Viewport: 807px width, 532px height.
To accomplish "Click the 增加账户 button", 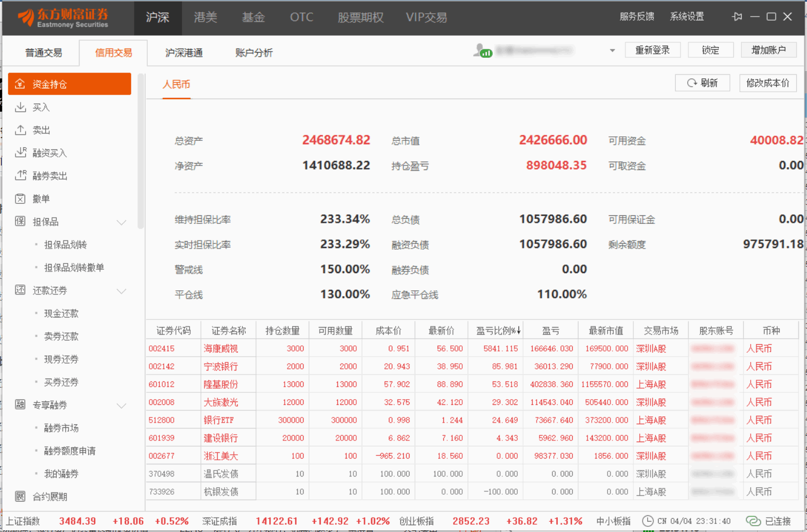I will pyautogui.click(x=769, y=50).
